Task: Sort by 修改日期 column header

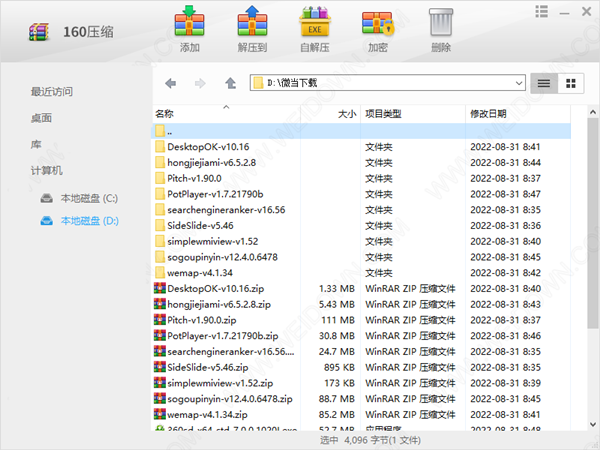Action: click(x=518, y=114)
